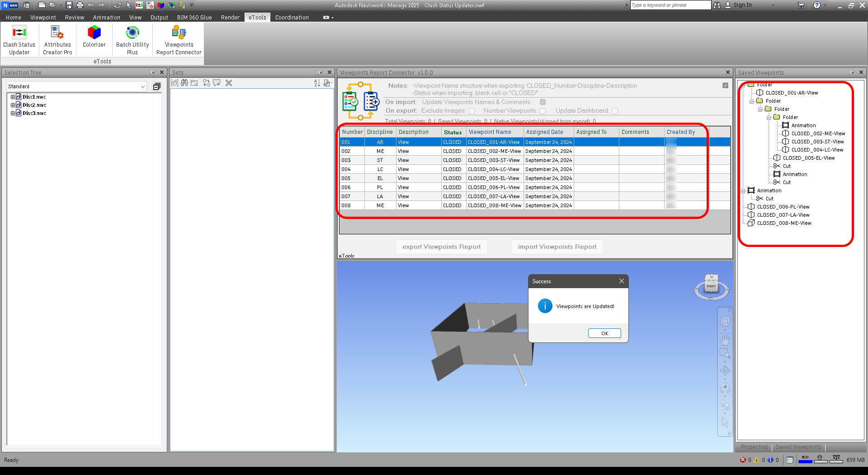Click the Print icon in quick access toolbar

(x=80, y=5)
